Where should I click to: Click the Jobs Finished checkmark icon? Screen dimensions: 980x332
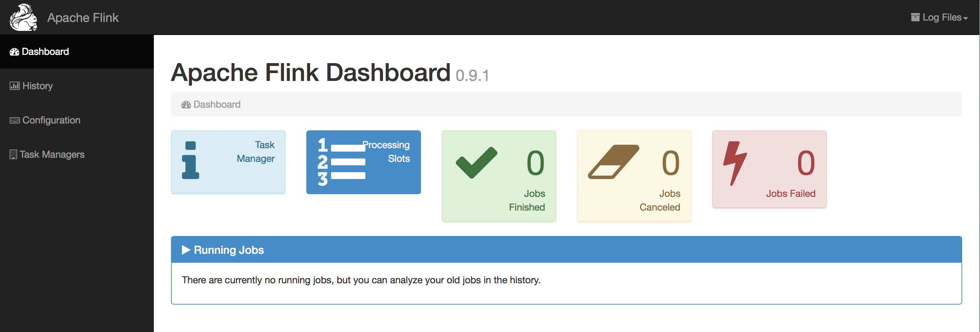point(477,163)
